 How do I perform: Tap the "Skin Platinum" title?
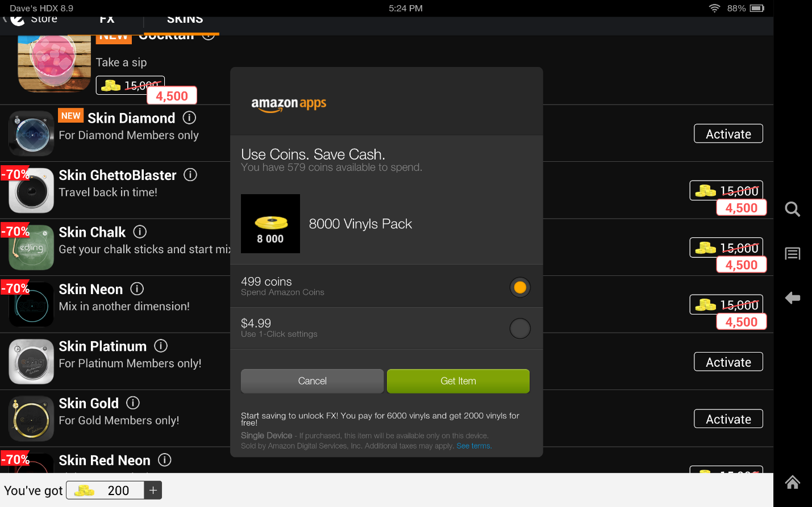(103, 346)
